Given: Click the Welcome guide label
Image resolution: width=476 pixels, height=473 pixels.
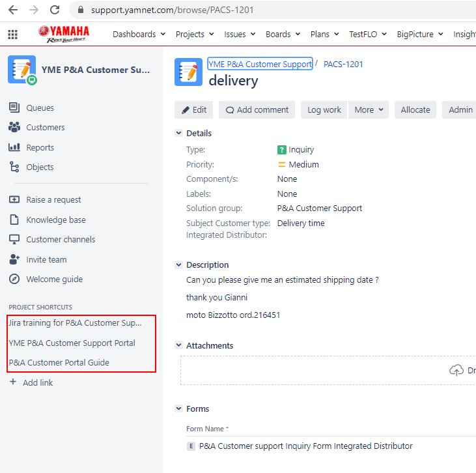Looking at the screenshot, I should (54, 279).
